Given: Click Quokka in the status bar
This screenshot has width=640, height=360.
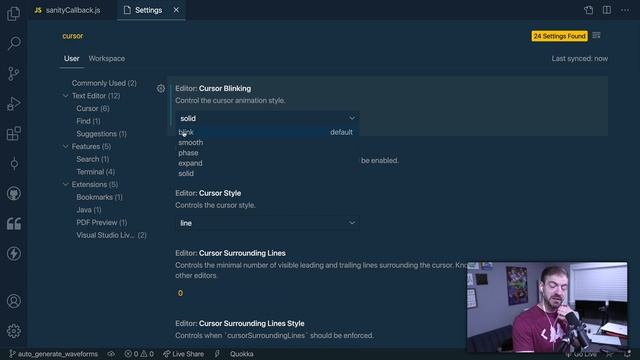Looking at the screenshot, I should [x=242, y=354].
